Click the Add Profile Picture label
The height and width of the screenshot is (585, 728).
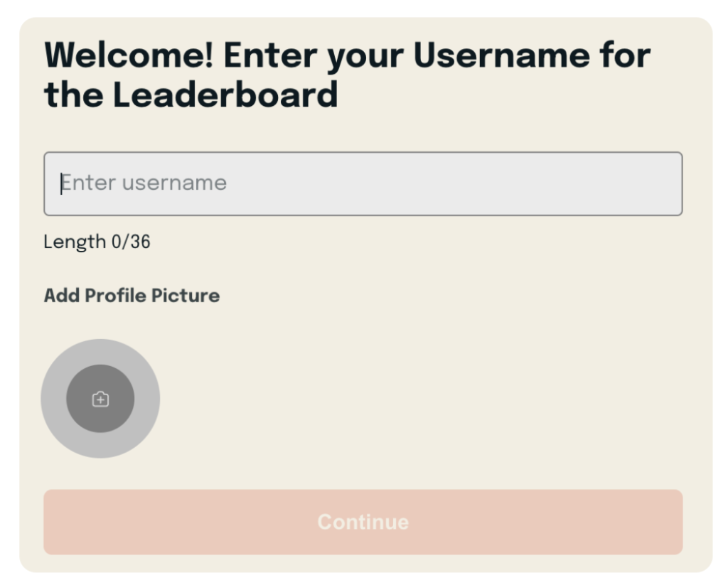132,296
